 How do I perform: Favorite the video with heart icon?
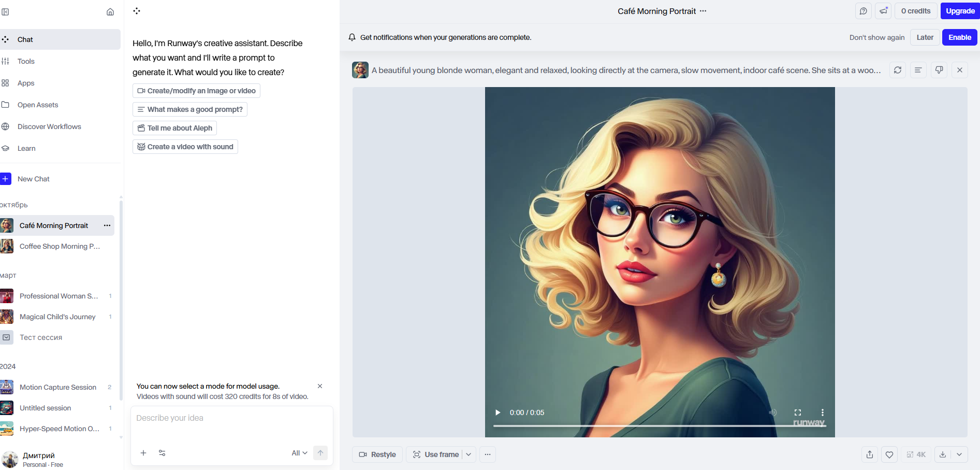889,454
